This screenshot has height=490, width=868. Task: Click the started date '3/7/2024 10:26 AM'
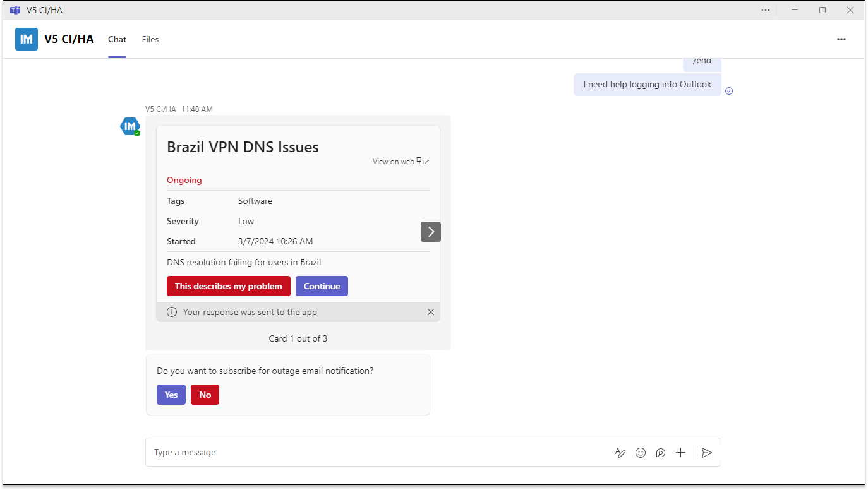(275, 241)
